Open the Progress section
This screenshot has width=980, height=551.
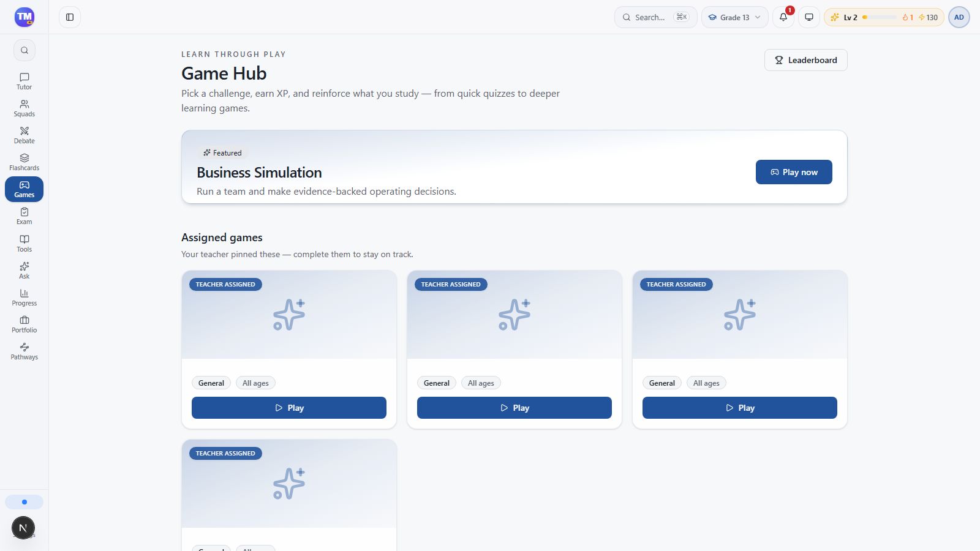point(24,298)
